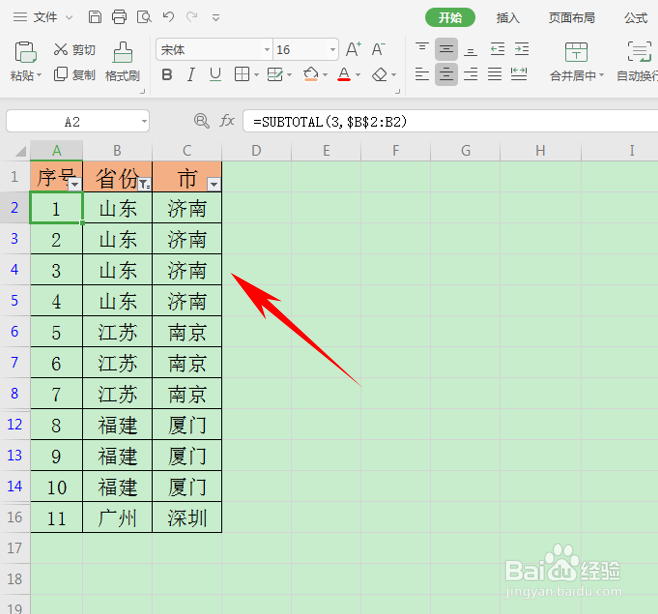This screenshot has width=658, height=614.
Task: Click the select-all corner triangle
Action: tap(19, 151)
